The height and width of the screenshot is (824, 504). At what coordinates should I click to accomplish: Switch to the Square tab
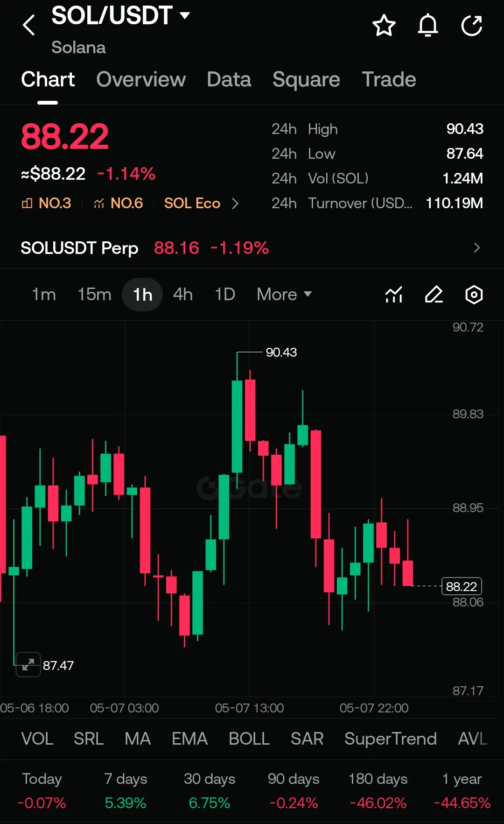click(x=306, y=79)
